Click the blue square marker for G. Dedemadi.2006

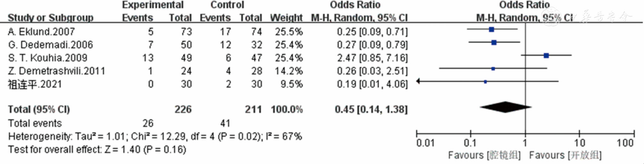click(x=494, y=43)
